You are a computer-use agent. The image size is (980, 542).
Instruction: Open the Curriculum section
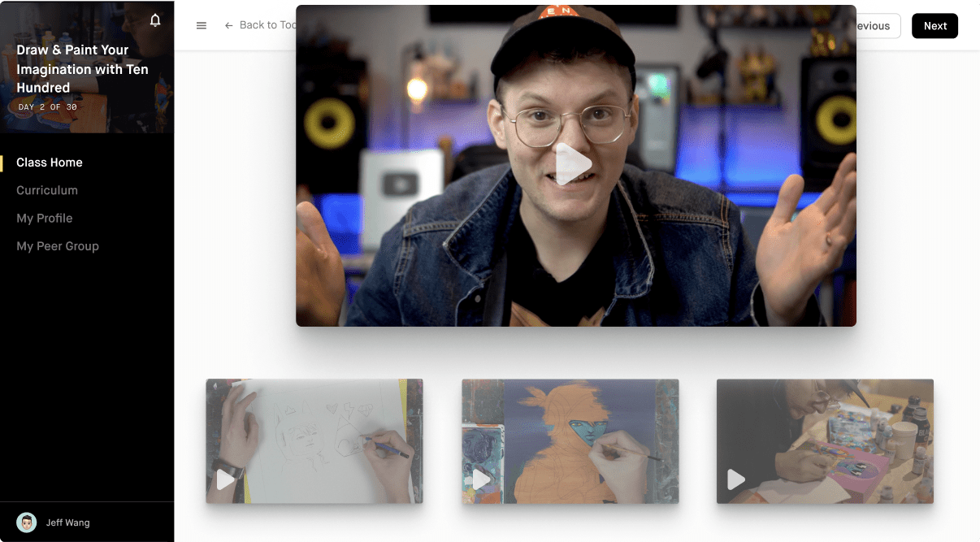(x=46, y=190)
